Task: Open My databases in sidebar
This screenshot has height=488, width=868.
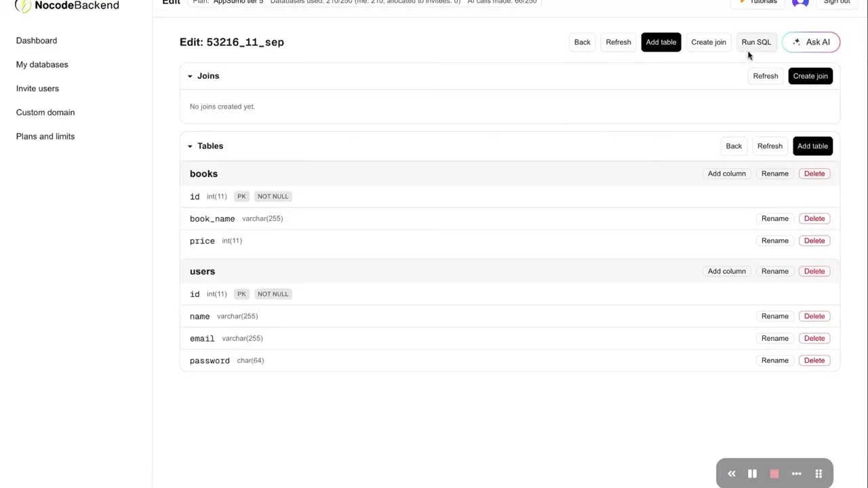Action: pos(42,64)
